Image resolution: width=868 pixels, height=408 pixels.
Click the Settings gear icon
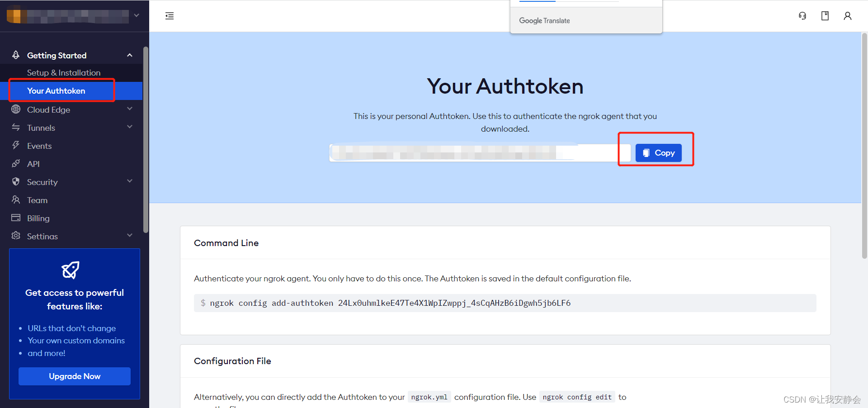(x=16, y=236)
